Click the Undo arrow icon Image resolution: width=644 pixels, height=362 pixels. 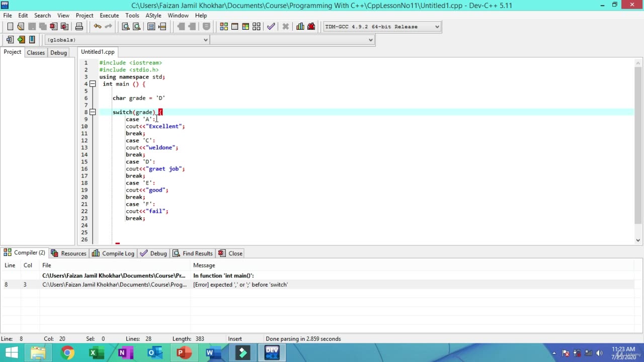(x=98, y=27)
